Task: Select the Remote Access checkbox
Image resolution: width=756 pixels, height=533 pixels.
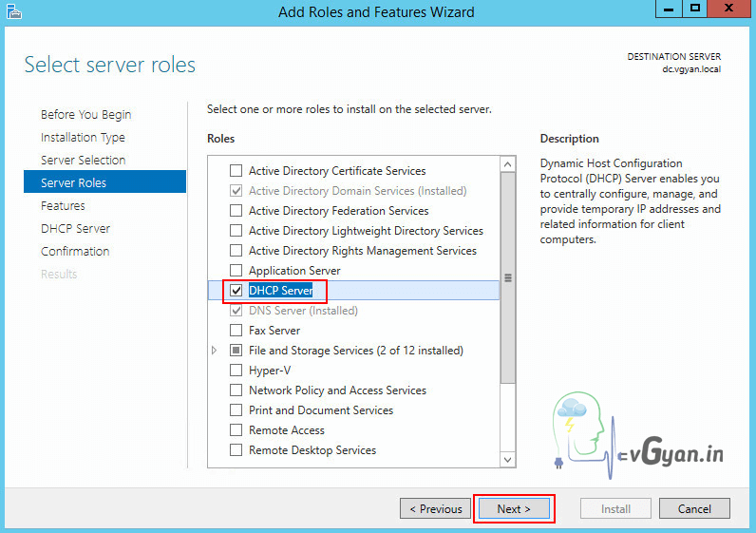Action: click(x=236, y=430)
